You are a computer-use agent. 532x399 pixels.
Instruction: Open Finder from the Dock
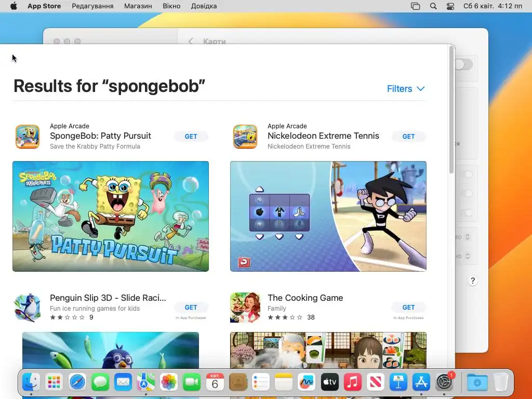31,382
